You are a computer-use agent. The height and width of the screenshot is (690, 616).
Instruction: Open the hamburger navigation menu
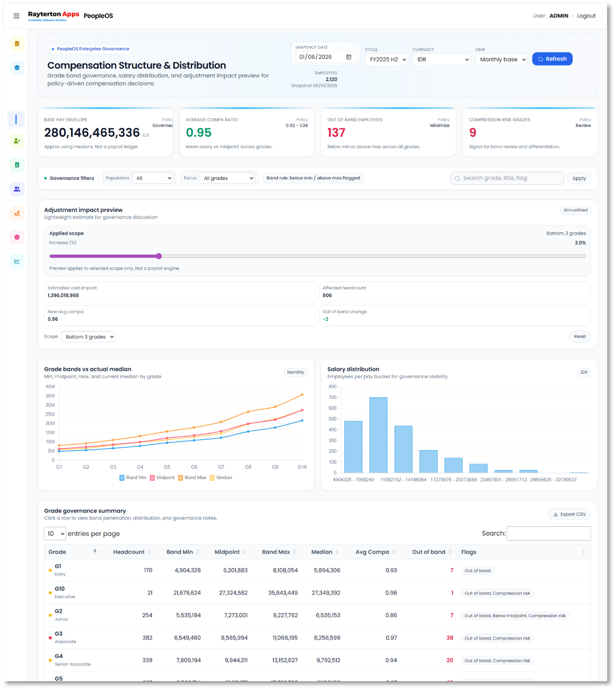point(17,16)
